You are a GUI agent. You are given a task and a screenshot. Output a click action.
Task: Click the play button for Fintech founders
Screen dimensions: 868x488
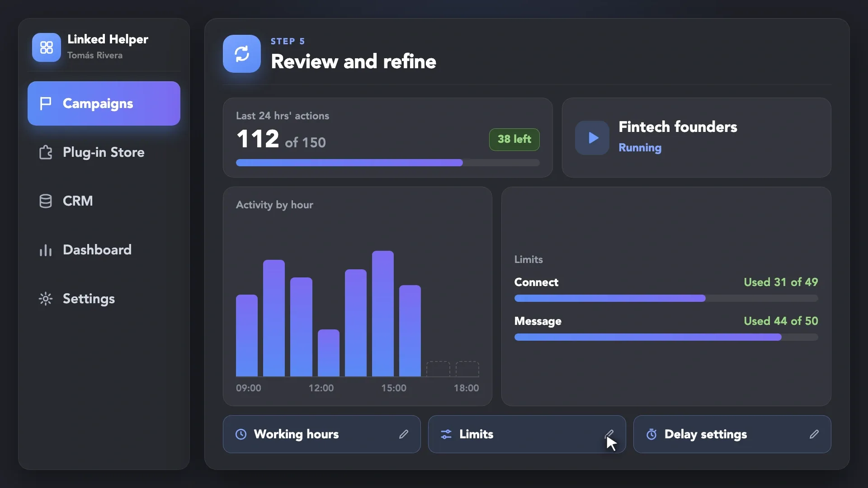point(592,138)
